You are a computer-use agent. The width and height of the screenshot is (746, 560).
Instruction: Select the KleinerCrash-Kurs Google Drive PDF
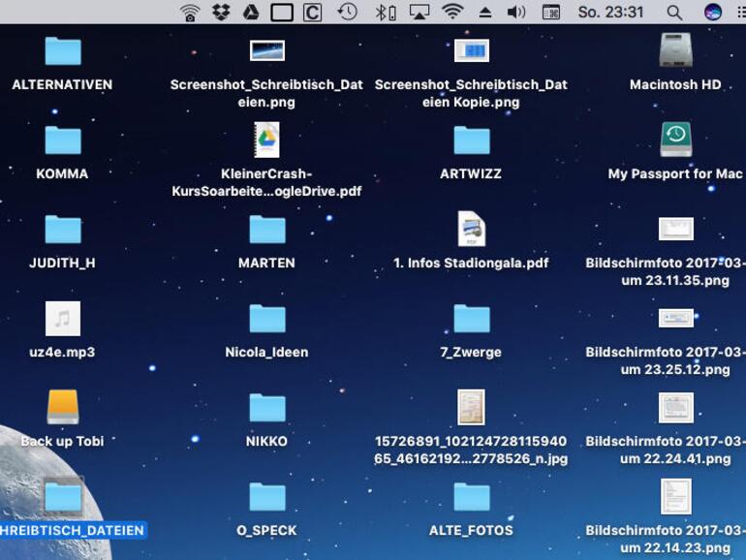coord(266,140)
